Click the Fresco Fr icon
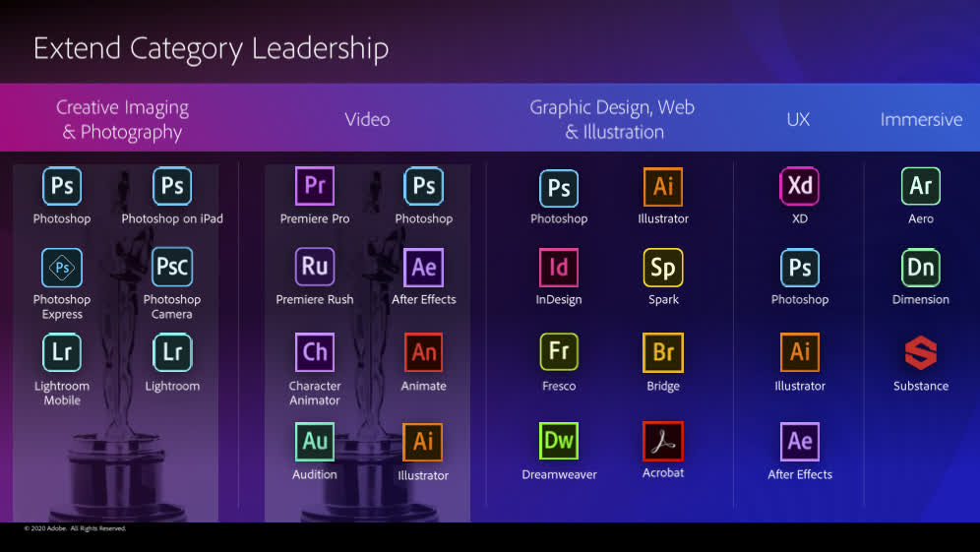 point(559,351)
